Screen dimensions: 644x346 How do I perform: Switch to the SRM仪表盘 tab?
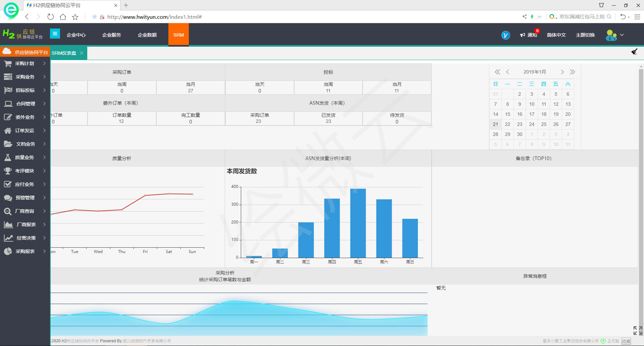(x=64, y=53)
